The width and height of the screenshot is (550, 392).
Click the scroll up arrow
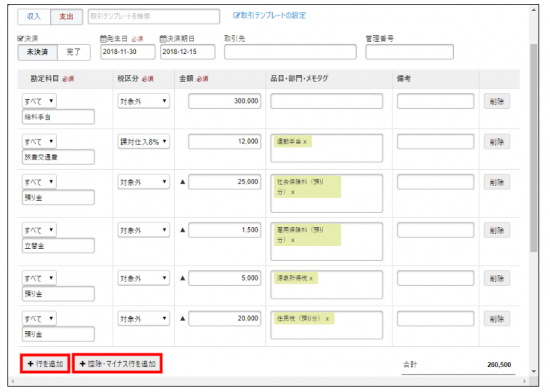(534, 9)
